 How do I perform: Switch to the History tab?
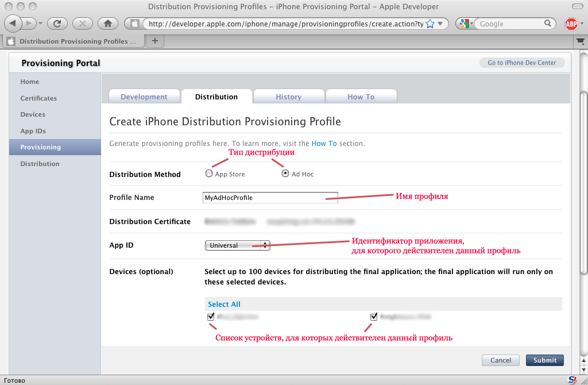click(x=289, y=97)
